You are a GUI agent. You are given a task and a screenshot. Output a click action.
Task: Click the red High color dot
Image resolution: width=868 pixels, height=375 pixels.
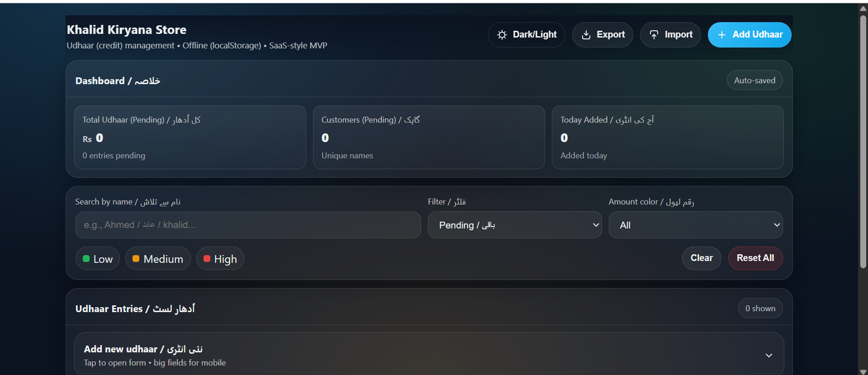[207, 259]
